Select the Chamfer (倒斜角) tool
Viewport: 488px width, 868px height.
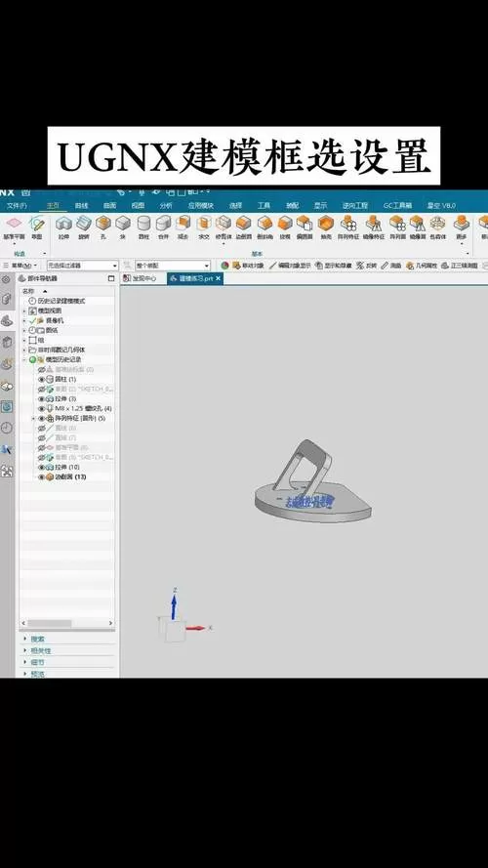(264, 227)
